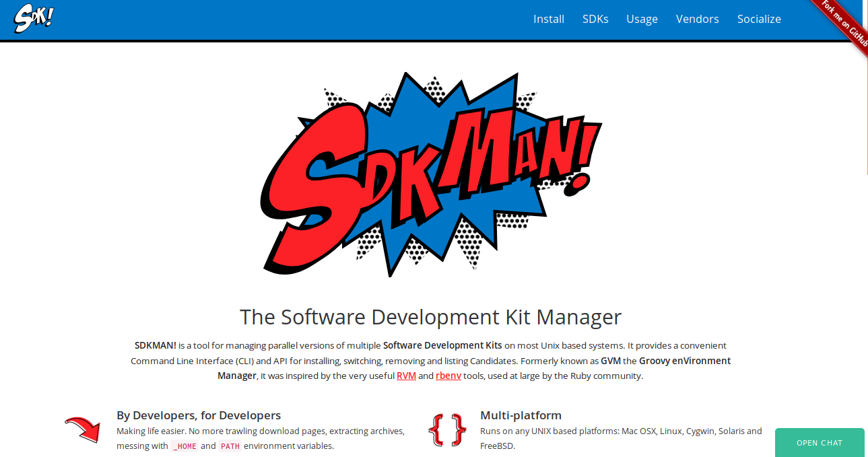Screen dimensions: 868x457
Task: Click the bold GVM text
Action: coord(611,361)
